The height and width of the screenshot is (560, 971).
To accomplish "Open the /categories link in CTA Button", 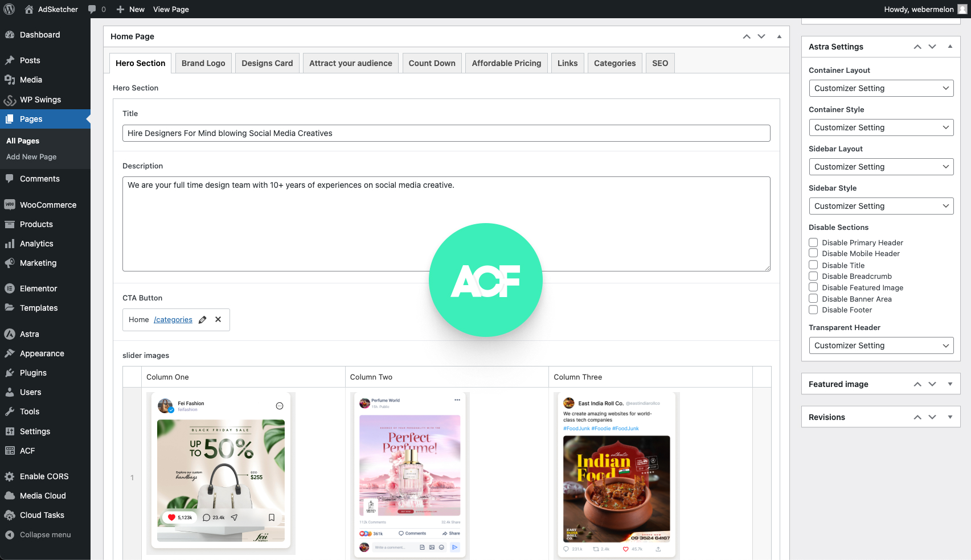I will (x=173, y=319).
